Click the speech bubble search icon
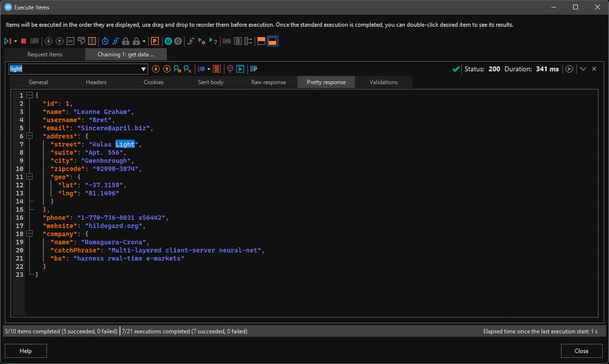Image resolution: width=609 pixels, height=364 pixels. pos(81,41)
